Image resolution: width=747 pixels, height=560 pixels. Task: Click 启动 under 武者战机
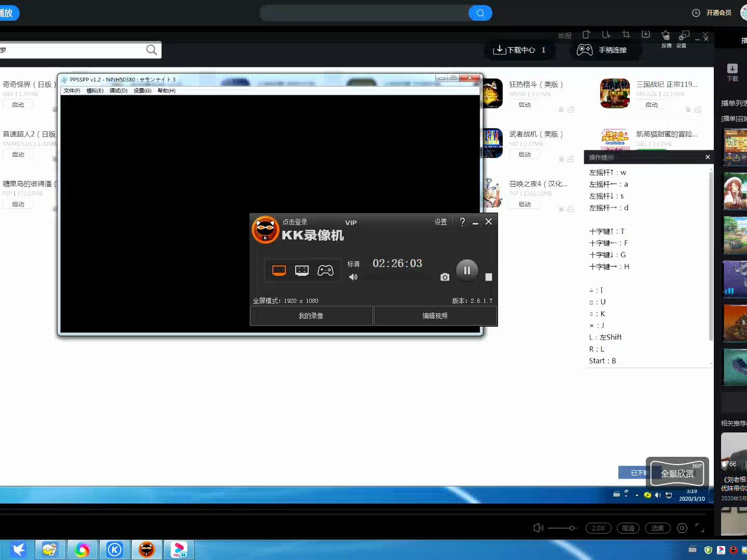pos(524,155)
